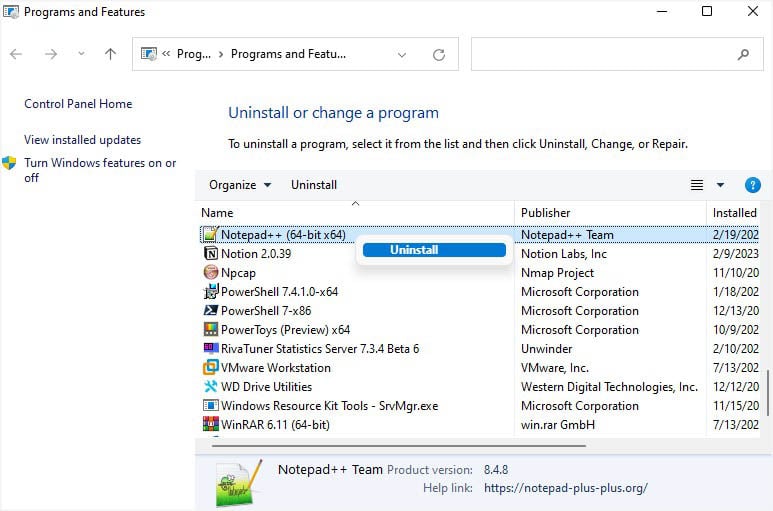Choose Uninstall from the context menu
Screen dimensions: 773x511
tap(434, 250)
